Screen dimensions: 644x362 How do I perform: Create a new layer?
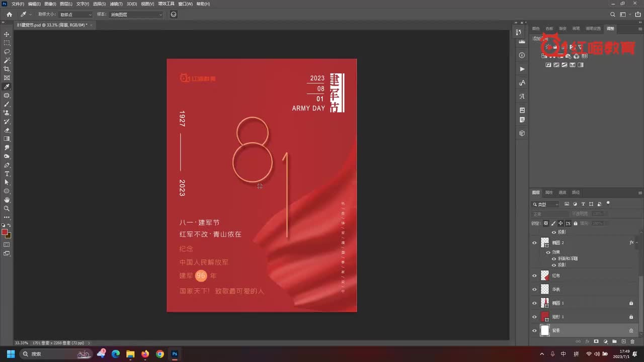623,342
